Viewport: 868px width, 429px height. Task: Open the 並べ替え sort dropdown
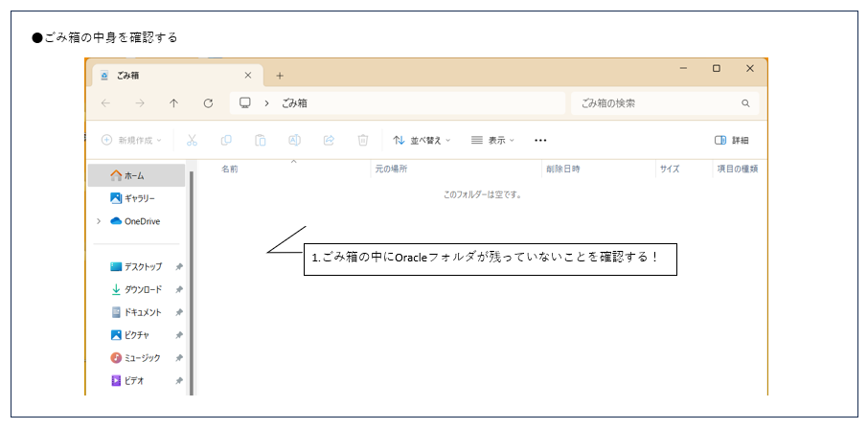pos(422,141)
